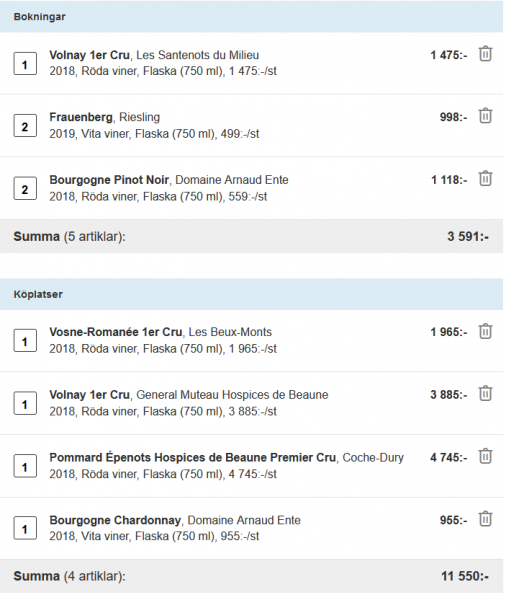The image size is (506, 600).
Task: Delete Bourgogne Chardonnay Arnaud Ente row
Action: 485,519
